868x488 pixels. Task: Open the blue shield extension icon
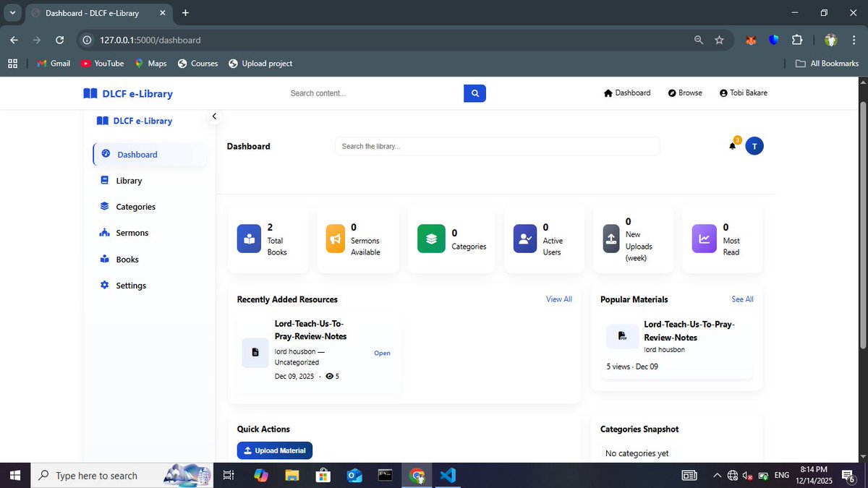774,40
